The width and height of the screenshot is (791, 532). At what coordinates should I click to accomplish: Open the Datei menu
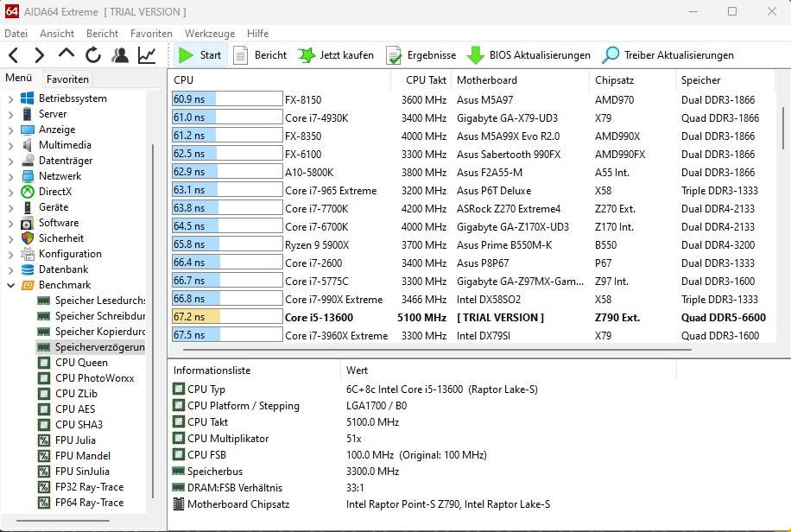point(16,34)
